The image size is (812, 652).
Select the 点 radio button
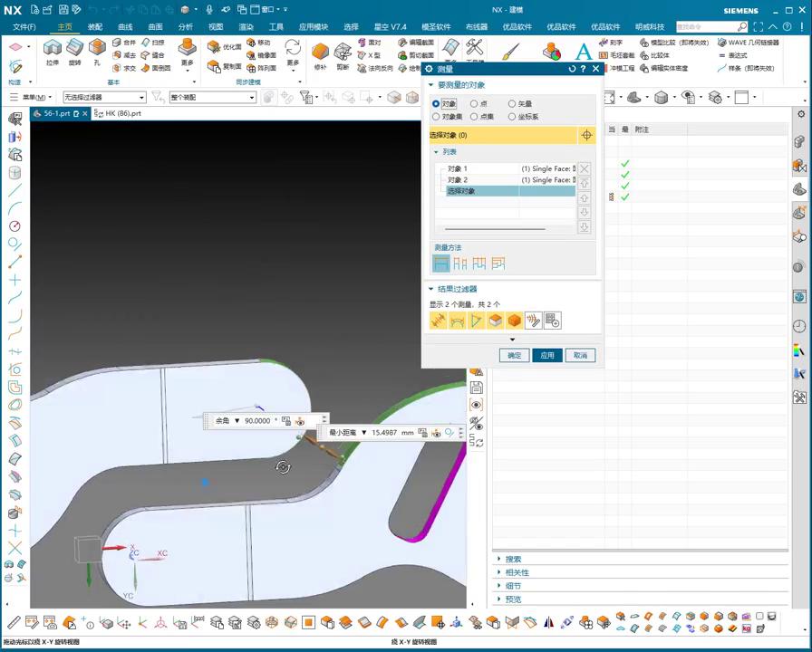click(x=473, y=104)
